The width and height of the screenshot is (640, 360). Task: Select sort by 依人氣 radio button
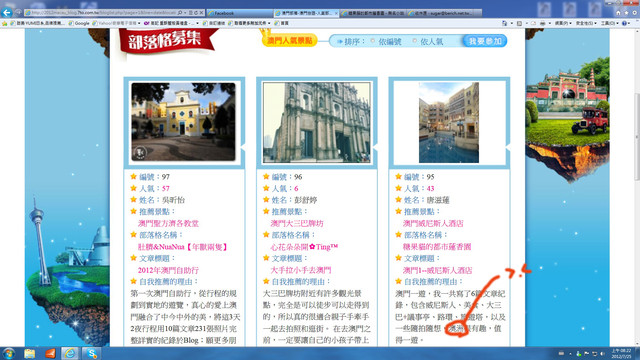click(415, 41)
